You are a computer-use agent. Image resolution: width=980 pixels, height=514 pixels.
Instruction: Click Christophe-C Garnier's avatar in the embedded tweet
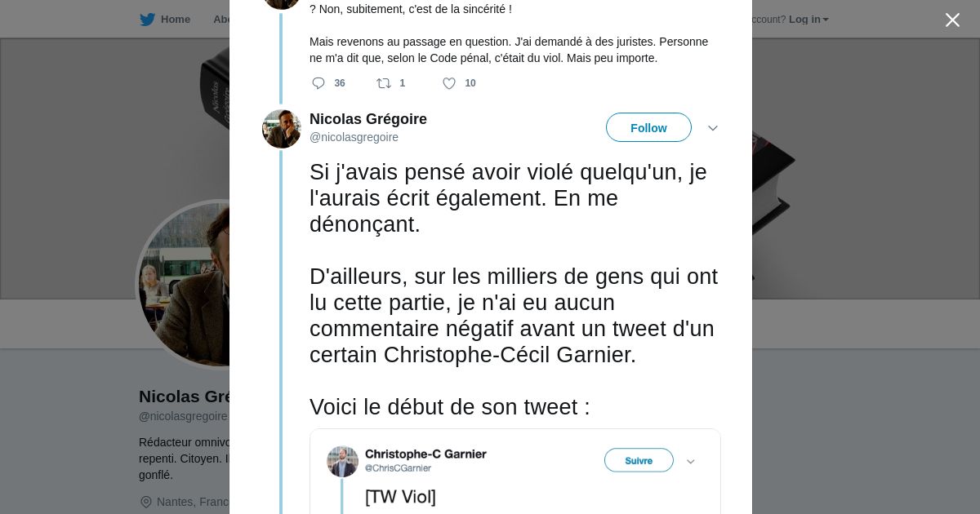(343, 461)
